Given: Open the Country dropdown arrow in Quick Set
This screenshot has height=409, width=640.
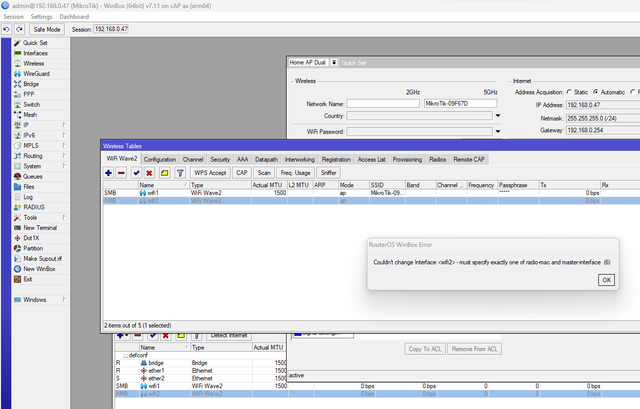Looking at the screenshot, I should pyautogui.click(x=498, y=116).
